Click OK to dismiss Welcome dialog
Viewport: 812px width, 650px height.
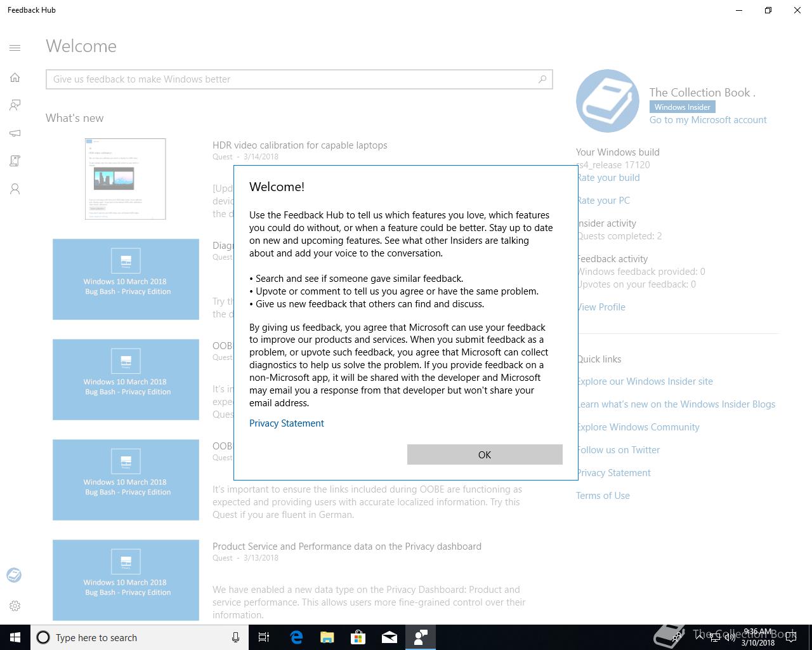(485, 454)
